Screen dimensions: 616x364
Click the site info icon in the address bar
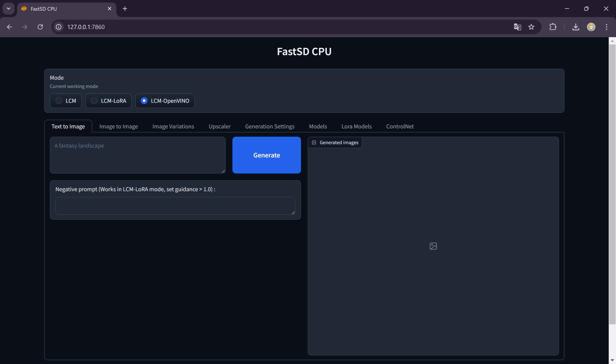[x=58, y=27]
